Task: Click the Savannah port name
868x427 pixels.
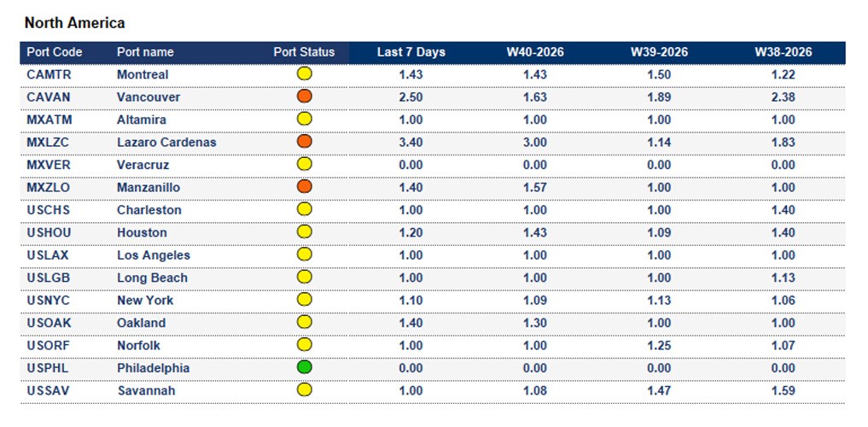Action: (146, 390)
